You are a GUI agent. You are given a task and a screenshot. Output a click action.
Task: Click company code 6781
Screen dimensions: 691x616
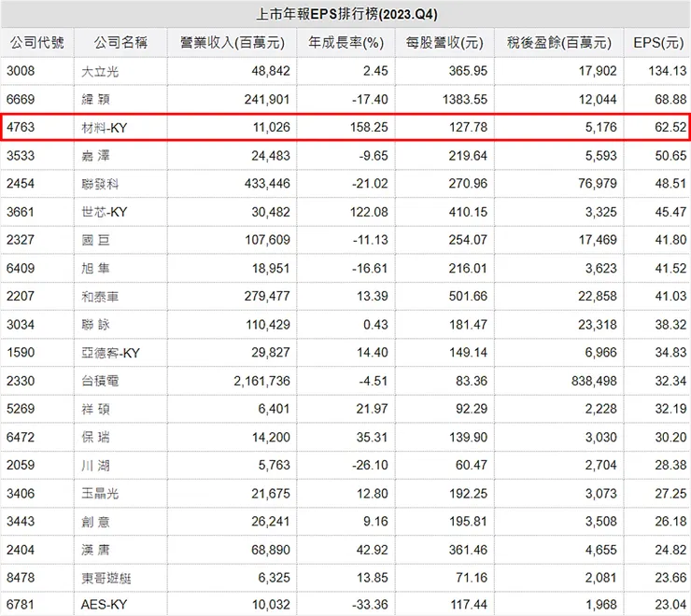coord(21,605)
